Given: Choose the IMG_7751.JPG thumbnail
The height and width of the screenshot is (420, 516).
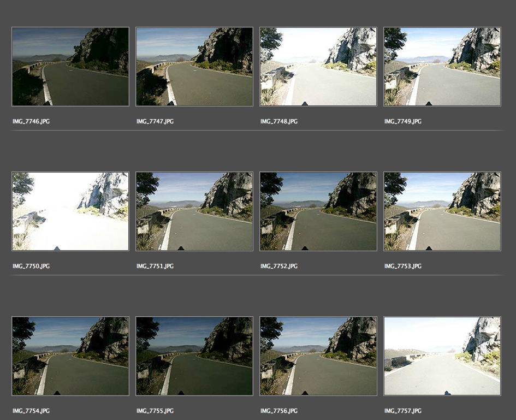Looking at the screenshot, I should [x=194, y=211].
